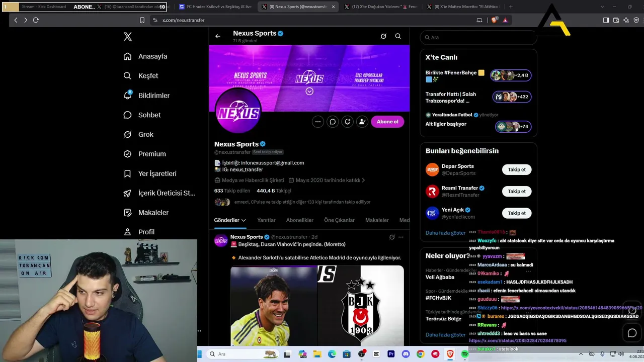Click the X search field Ara
Screen dimensions: 644x362
coord(478,37)
